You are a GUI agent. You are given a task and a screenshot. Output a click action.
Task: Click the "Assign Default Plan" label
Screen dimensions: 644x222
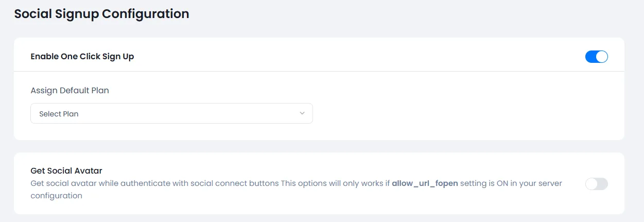click(69, 90)
